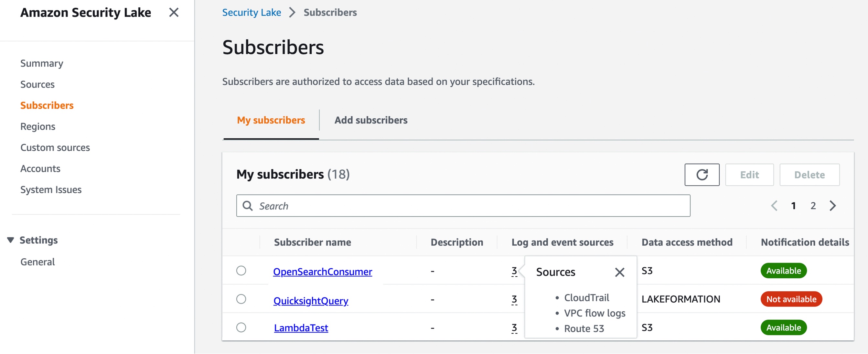The width and height of the screenshot is (868, 354).
Task: Open Custom sources in sidebar
Action: 55,147
